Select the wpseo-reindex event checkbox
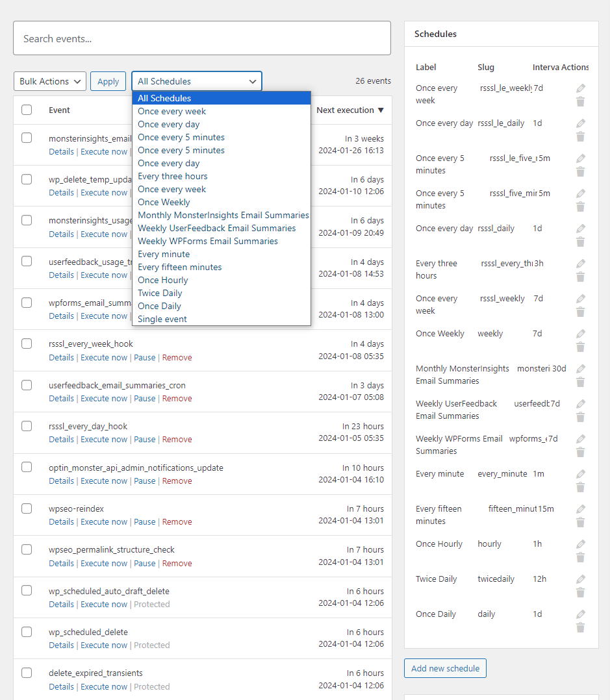 [x=27, y=508]
